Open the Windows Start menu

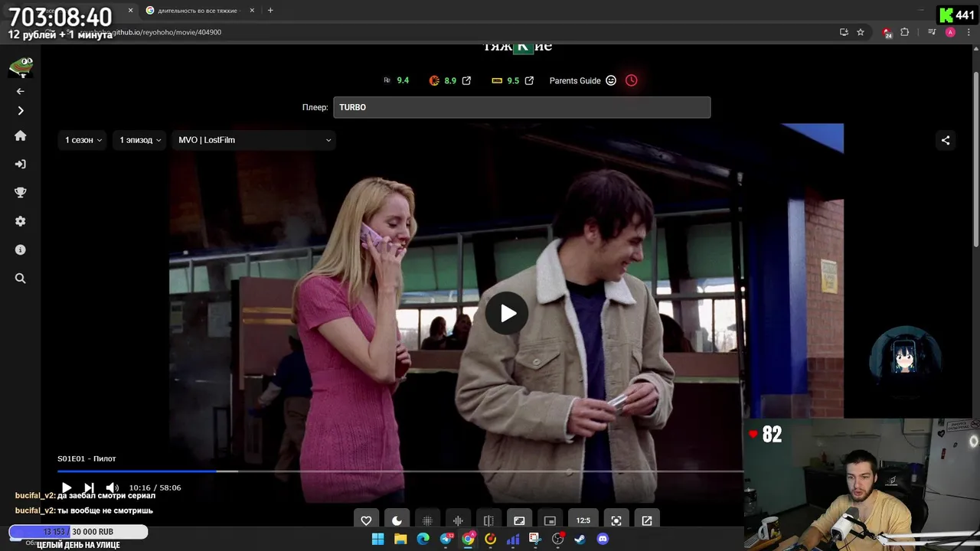point(377,540)
